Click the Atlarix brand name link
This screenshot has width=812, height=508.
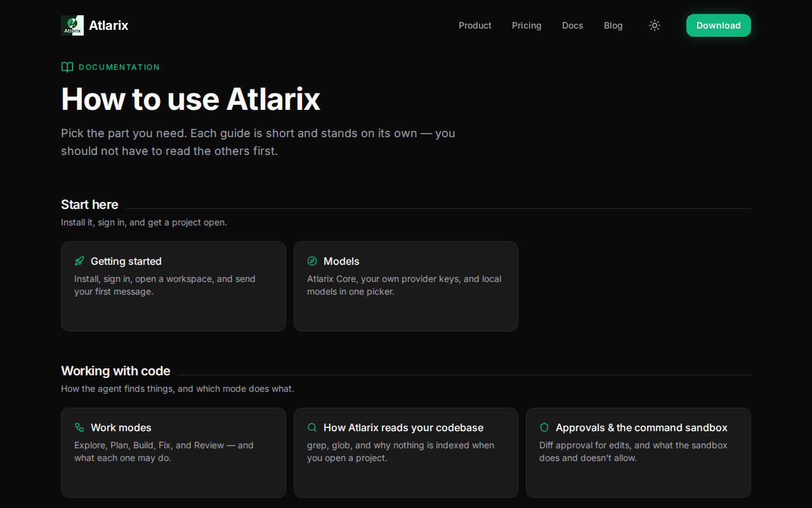(108, 25)
